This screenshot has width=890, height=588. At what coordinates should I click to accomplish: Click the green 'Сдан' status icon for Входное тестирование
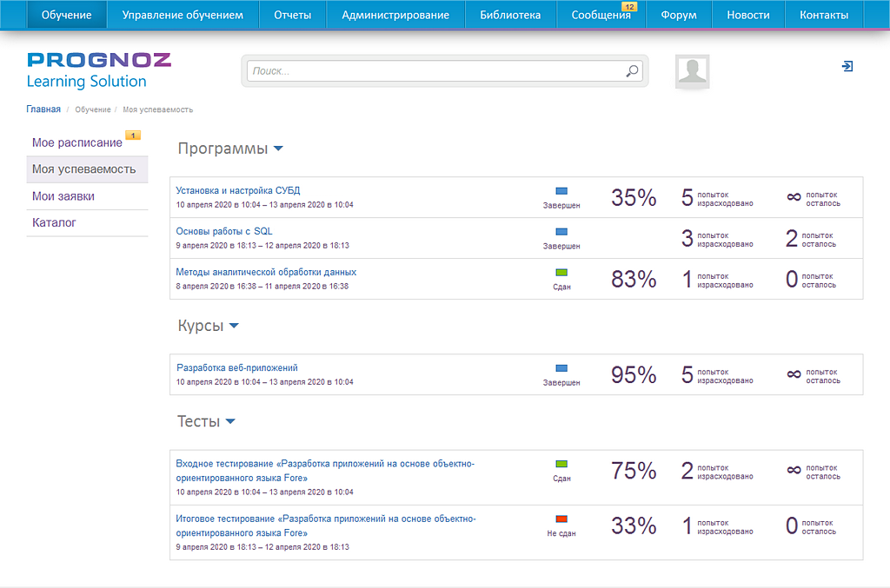561,465
